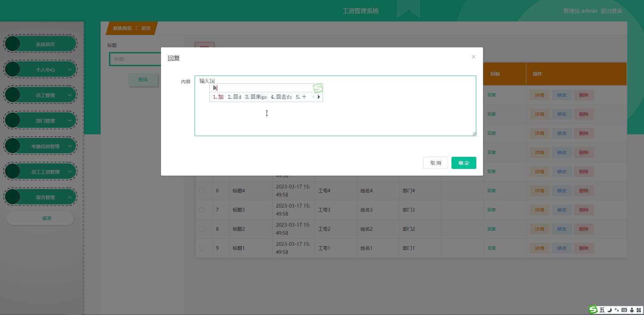Open the IME soft keyboard icon
644x315 pixels.
(624, 310)
